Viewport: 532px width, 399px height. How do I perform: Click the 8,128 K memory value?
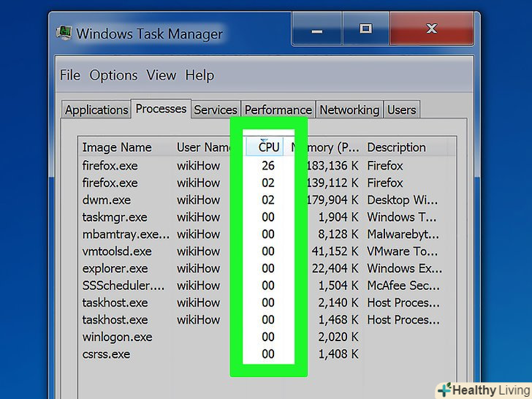pos(338,234)
